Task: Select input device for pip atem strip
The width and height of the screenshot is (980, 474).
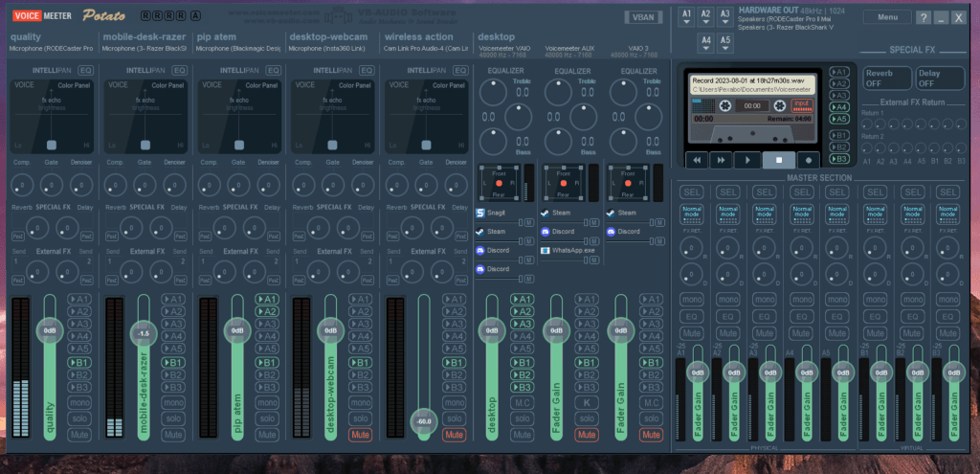Action: coord(238,48)
